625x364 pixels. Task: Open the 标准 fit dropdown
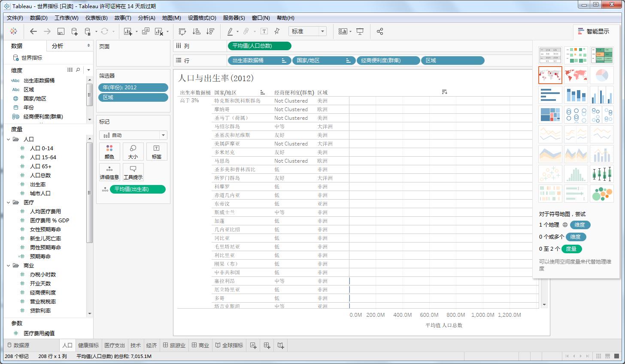(308, 31)
